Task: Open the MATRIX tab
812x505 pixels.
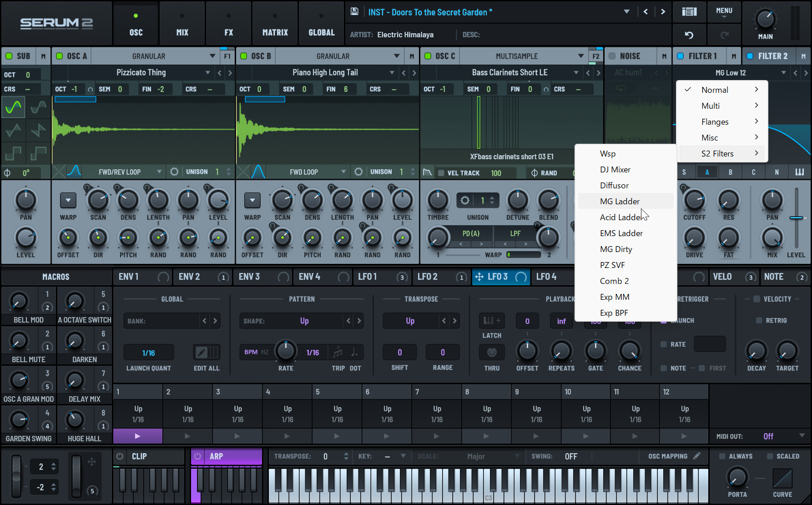Action: point(275,23)
